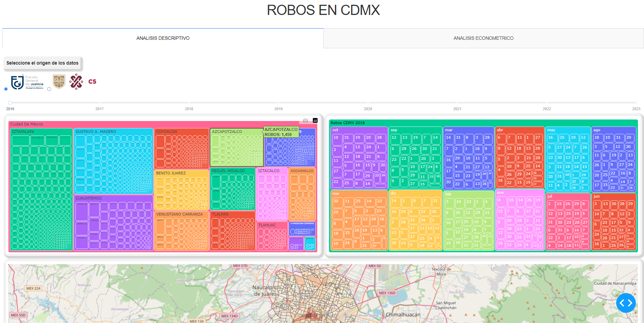Select the C5 data source radio button
The height and width of the screenshot is (323, 644).
(49, 89)
